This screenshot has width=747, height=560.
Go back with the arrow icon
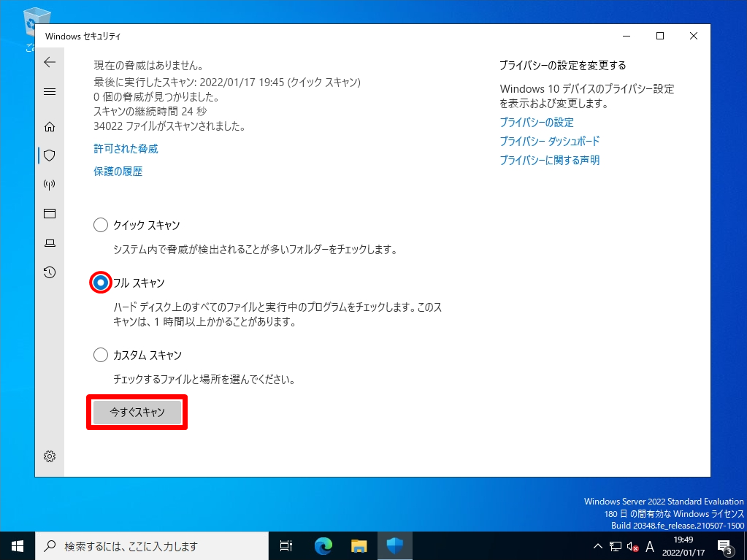pos(50,62)
